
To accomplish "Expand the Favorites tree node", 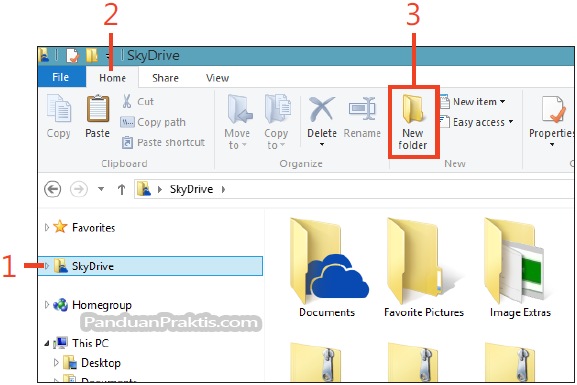I will click(x=46, y=227).
